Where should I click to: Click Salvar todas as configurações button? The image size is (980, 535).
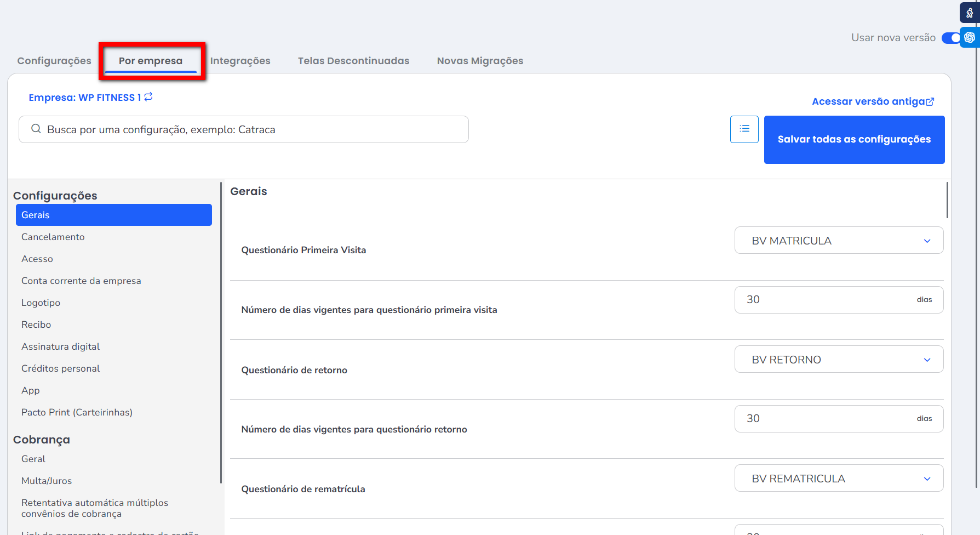[x=854, y=140]
